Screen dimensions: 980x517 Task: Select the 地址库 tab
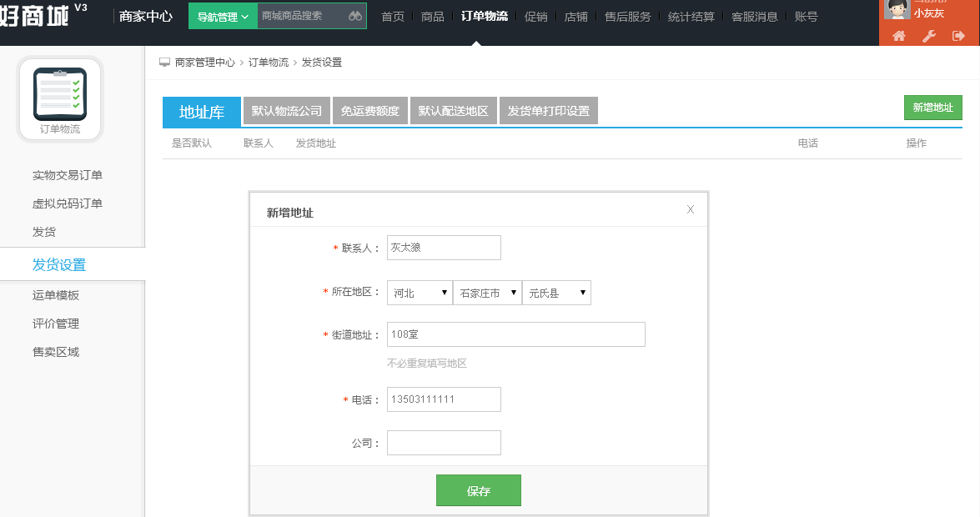(201, 112)
